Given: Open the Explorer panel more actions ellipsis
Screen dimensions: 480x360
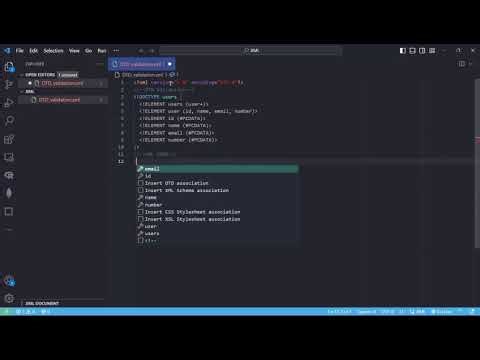Looking at the screenshot, I should 100,64.
